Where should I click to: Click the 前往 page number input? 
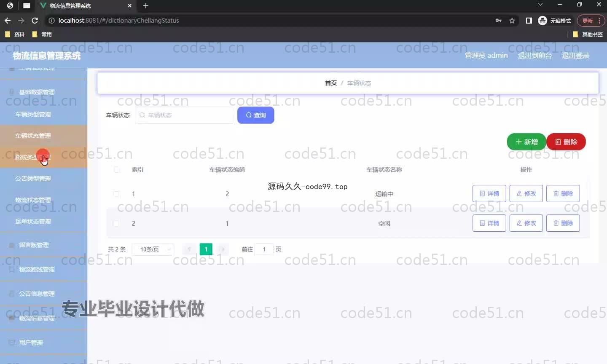pos(264,249)
